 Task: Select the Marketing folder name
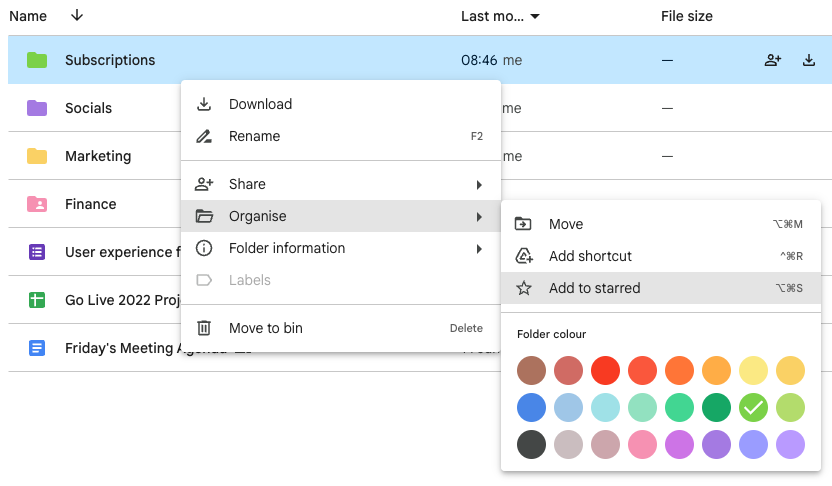(98, 156)
